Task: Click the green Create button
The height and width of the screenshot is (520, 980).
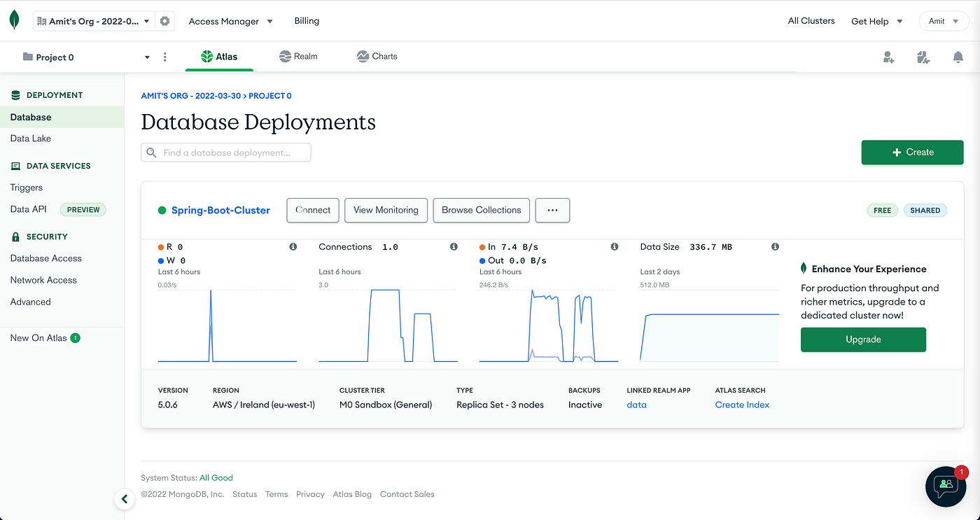Action: tap(912, 152)
